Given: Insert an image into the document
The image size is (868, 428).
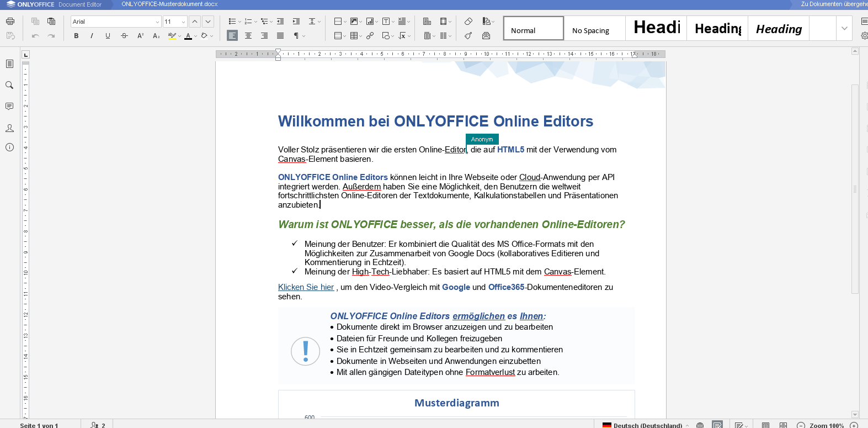Looking at the screenshot, I should coord(354,22).
